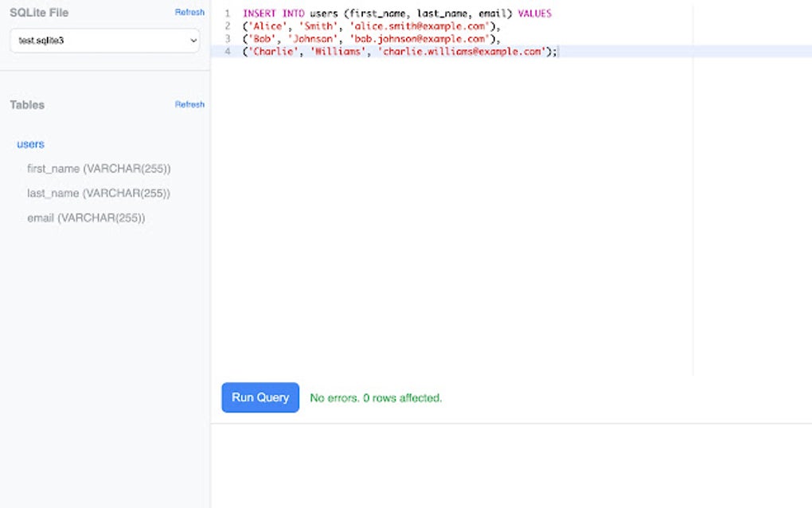Click the line containing 'Charlie', 'Williams'

click(x=400, y=51)
